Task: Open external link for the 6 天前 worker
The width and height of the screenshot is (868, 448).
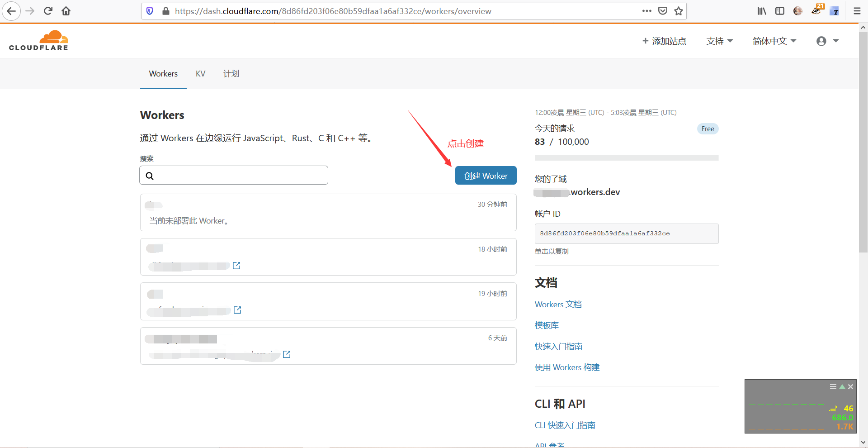Action: (287, 354)
